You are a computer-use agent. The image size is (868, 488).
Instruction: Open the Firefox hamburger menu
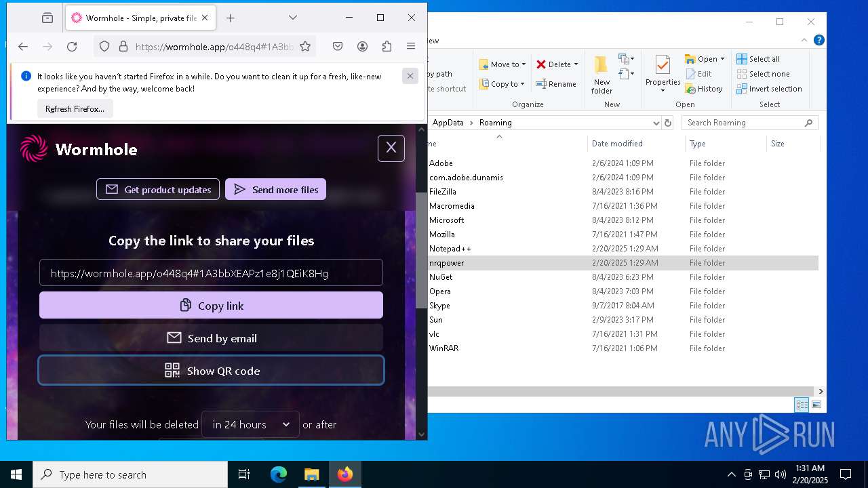click(x=411, y=46)
